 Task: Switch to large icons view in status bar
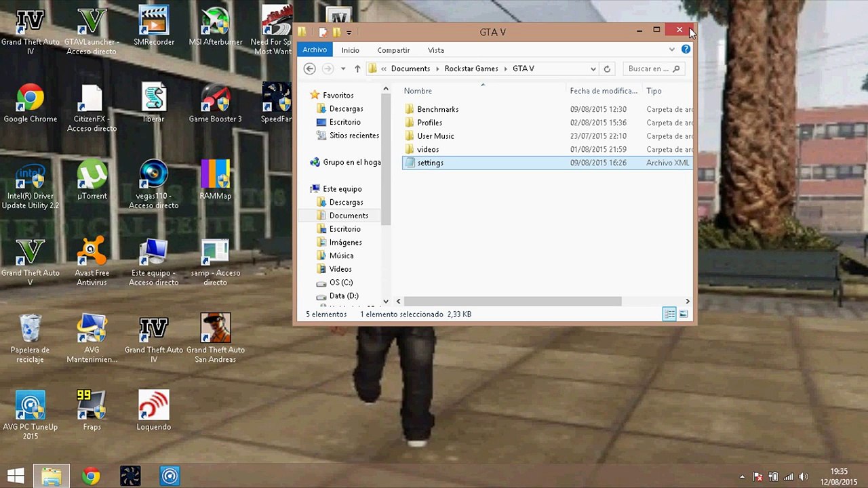pyautogui.click(x=683, y=314)
